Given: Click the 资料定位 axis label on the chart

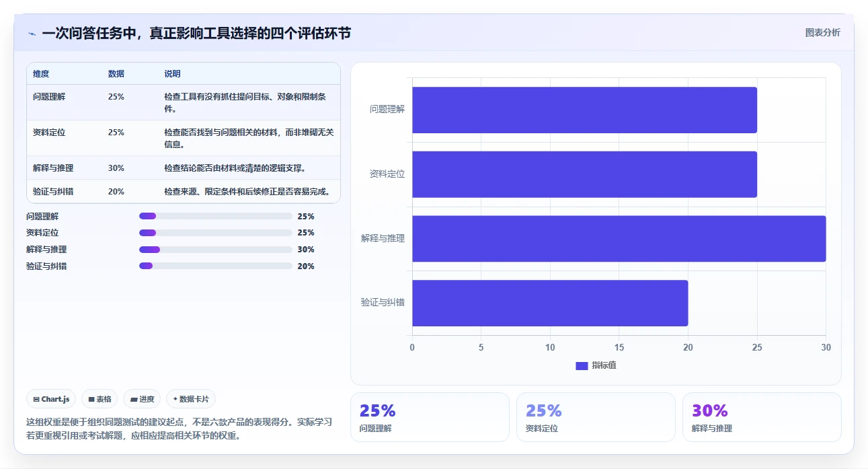Looking at the screenshot, I should 387,174.
